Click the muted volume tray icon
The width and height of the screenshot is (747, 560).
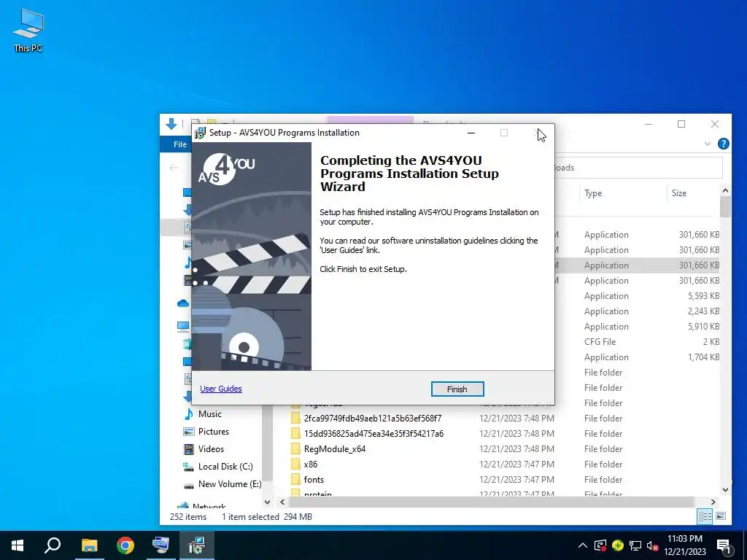[x=652, y=545]
